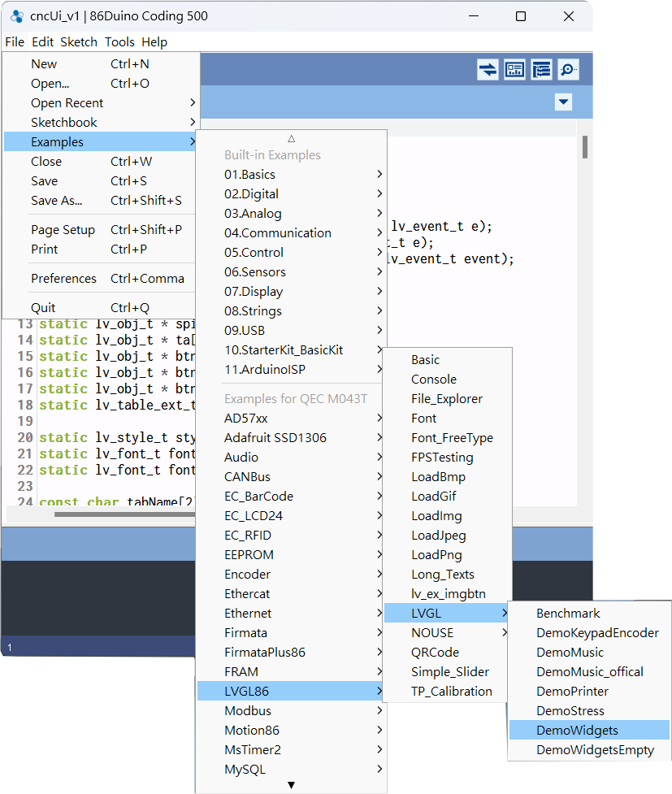Select DemoMusic from the LVGL submenu
The height and width of the screenshot is (794, 672).
point(570,652)
